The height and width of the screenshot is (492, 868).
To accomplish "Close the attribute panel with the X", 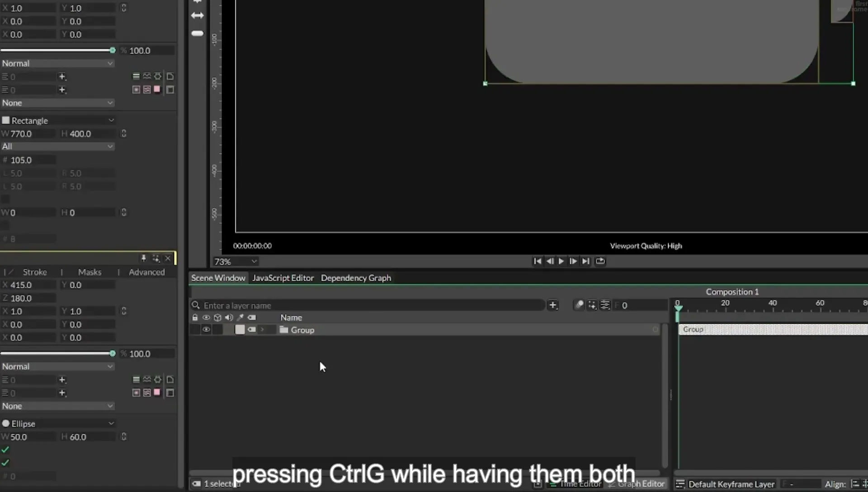I will (168, 258).
